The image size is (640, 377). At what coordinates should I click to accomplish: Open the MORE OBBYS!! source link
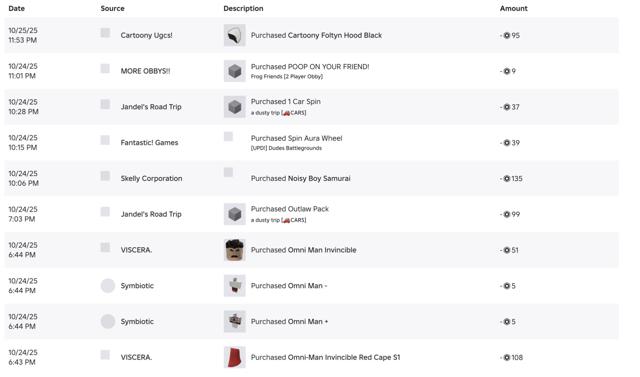tap(145, 71)
